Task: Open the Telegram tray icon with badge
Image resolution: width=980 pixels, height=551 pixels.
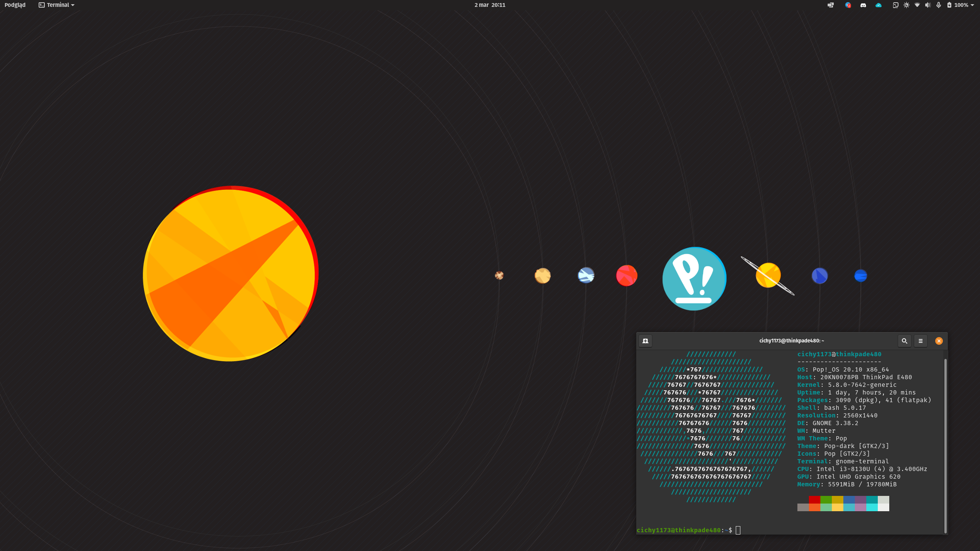Action: pos(848,5)
